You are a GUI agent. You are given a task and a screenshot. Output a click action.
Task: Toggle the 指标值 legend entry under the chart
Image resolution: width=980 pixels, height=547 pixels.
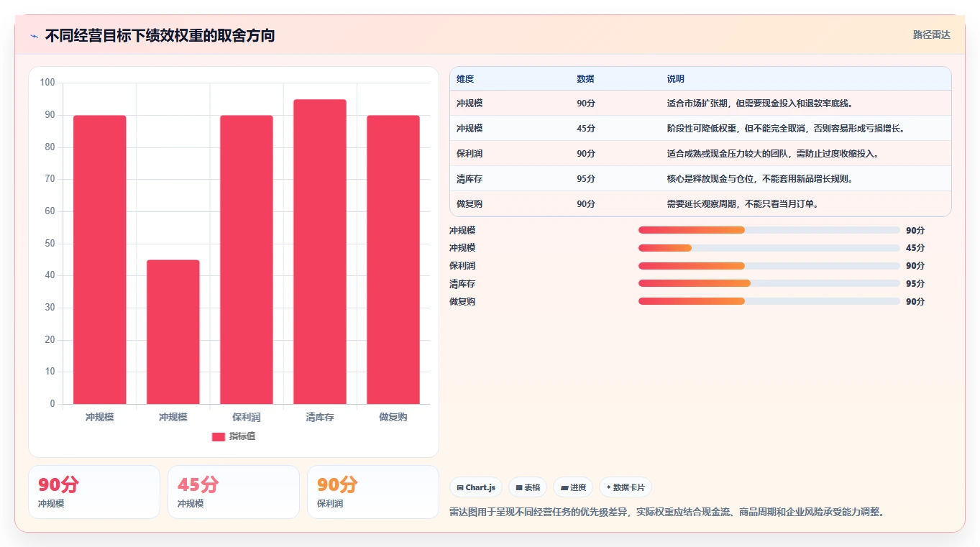(234, 436)
